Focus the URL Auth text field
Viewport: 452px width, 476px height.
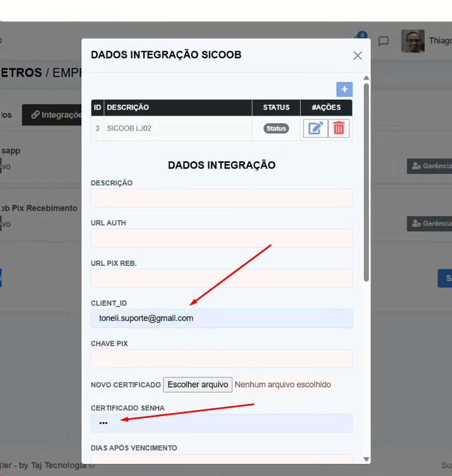coord(221,238)
